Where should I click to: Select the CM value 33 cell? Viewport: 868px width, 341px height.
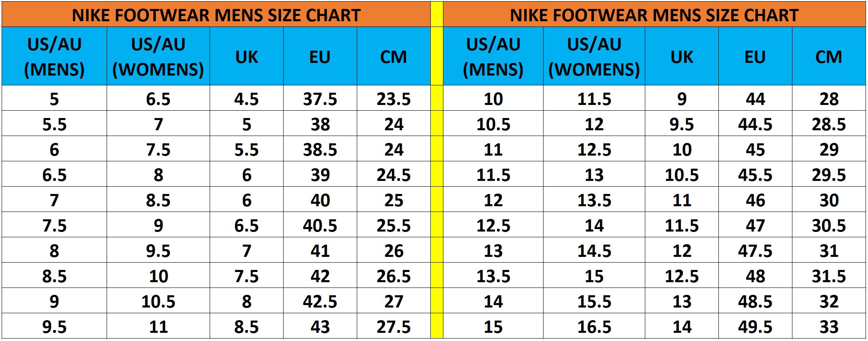coord(829,326)
